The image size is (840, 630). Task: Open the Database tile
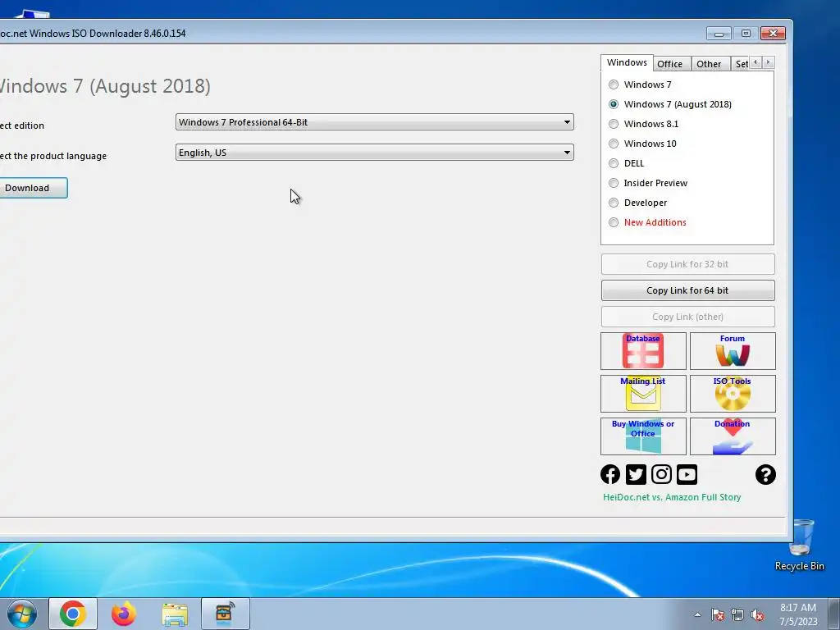tap(643, 351)
